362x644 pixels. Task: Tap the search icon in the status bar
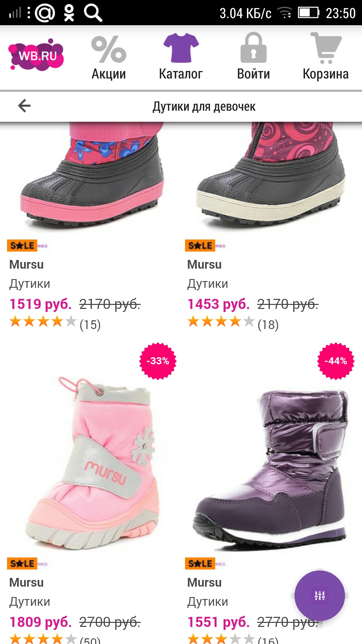tap(93, 13)
